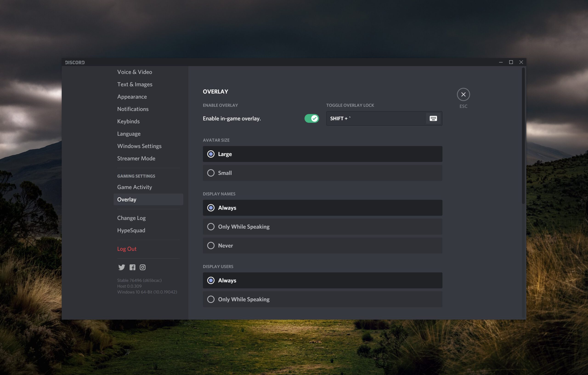Set Display Names to Always
Image resolution: width=588 pixels, height=375 pixels.
[322, 208]
